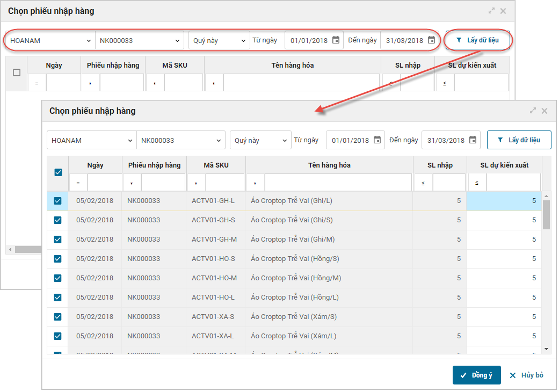559x392 pixels.
Task: Click Đồng ý confirm button
Action: click(476, 375)
